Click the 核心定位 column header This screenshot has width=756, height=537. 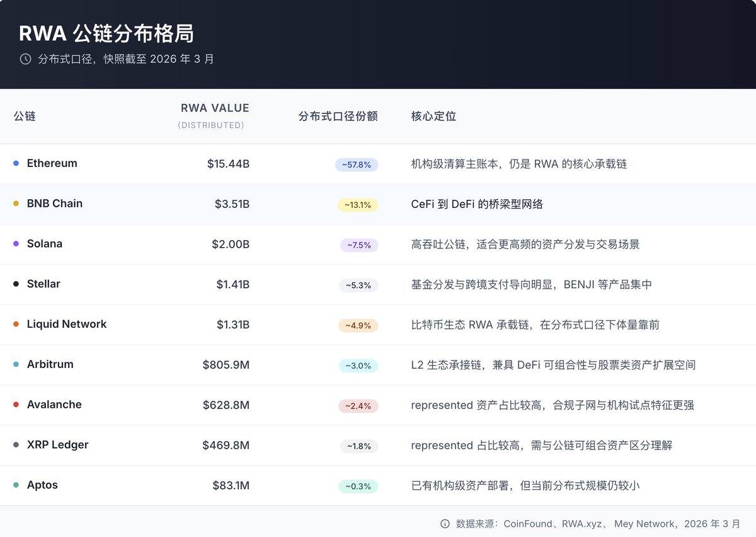[x=433, y=116]
